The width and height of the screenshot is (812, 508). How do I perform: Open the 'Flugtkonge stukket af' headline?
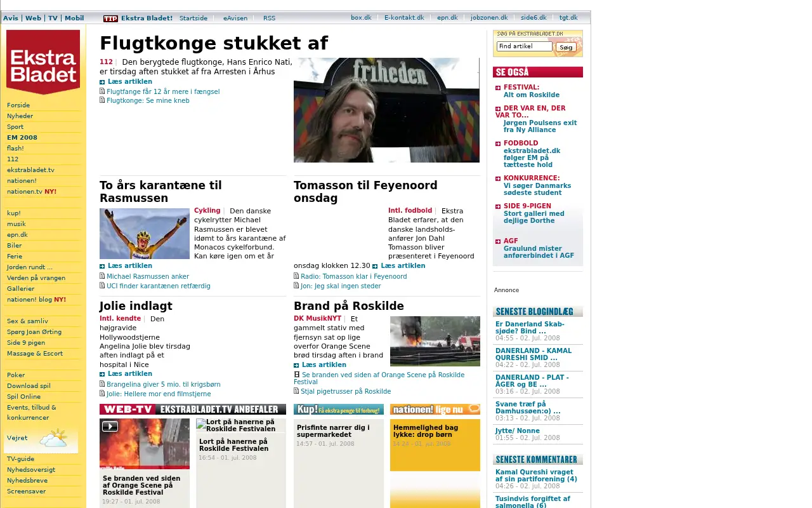pyautogui.click(x=214, y=43)
